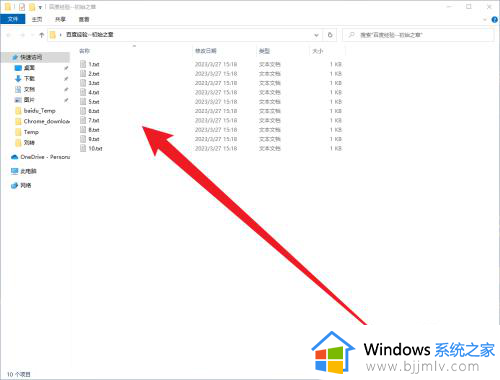This screenshot has width=500, height=380.
Task: Click the quick access star icon
Action: coord(15,57)
